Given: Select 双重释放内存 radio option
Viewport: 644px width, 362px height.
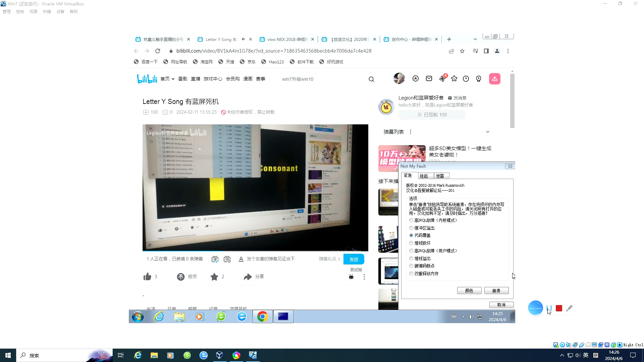Looking at the screenshot, I should 411,274.
